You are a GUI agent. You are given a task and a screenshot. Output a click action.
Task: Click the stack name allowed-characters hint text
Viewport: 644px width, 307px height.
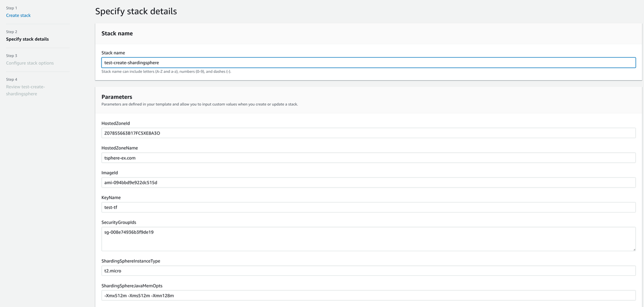click(166, 72)
